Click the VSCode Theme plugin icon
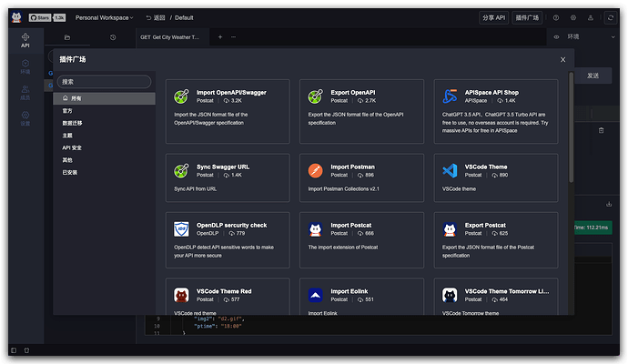This screenshot has height=364, width=628. (x=449, y=171)
